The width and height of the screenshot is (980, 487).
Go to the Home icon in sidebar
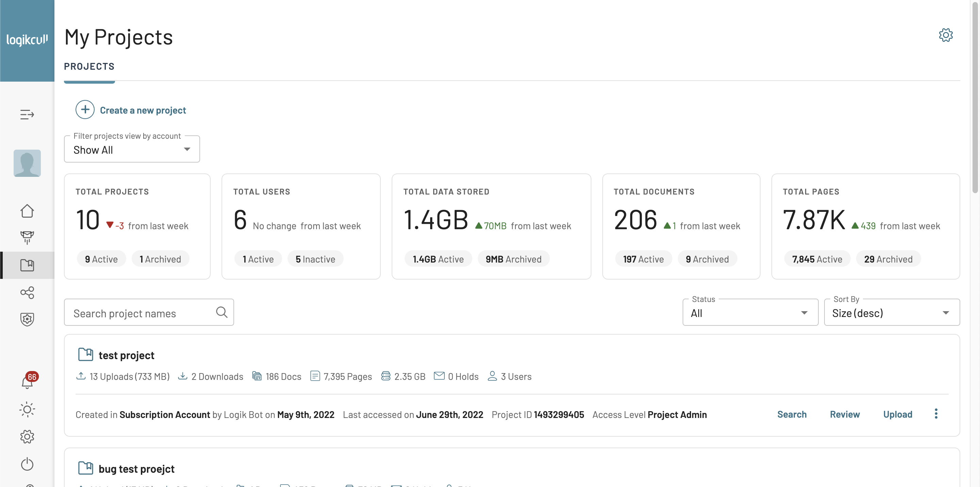point(27,211)
